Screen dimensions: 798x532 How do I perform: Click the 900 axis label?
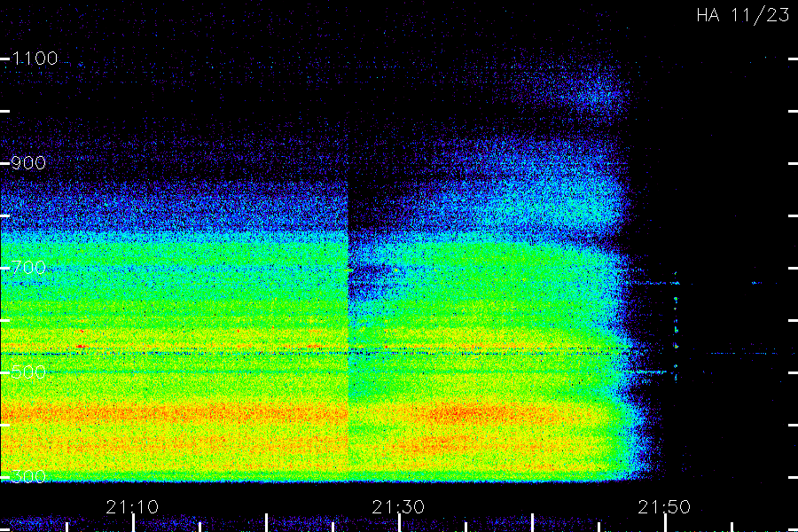pyautogui.click(x=28, y=163)
